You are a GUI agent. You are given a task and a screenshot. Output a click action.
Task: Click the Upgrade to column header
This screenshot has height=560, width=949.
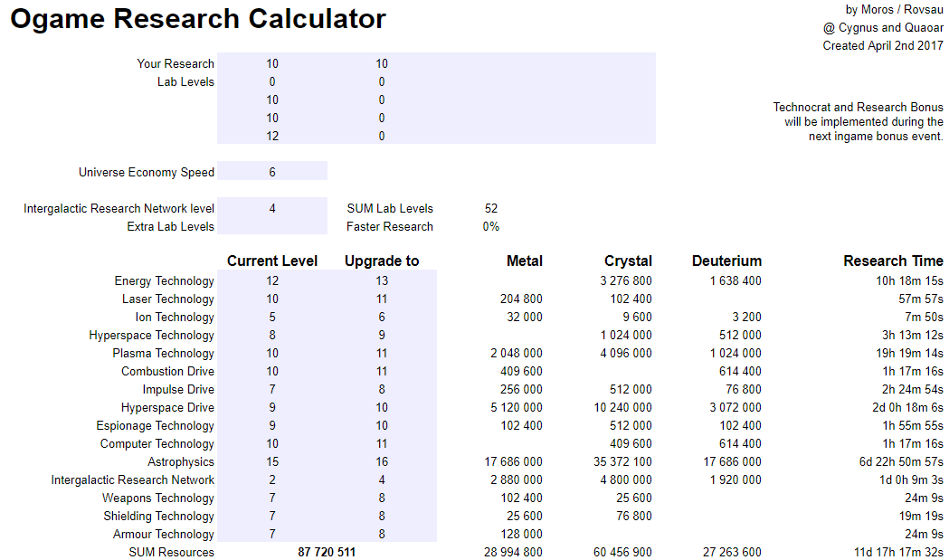click(382, 261)
